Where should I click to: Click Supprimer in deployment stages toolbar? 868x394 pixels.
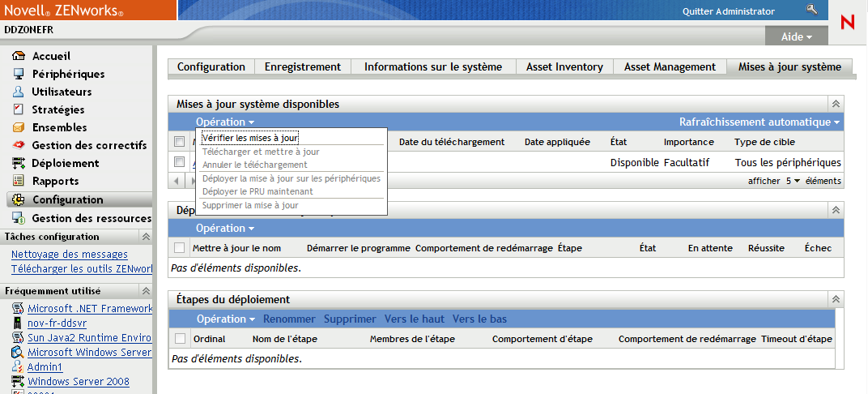point(350,319)
